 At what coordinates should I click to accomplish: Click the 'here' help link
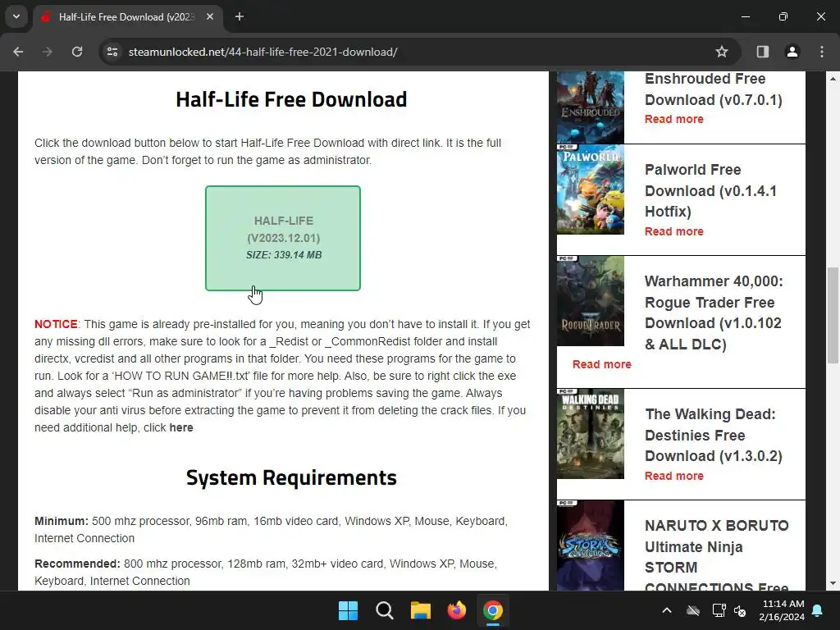181,427
